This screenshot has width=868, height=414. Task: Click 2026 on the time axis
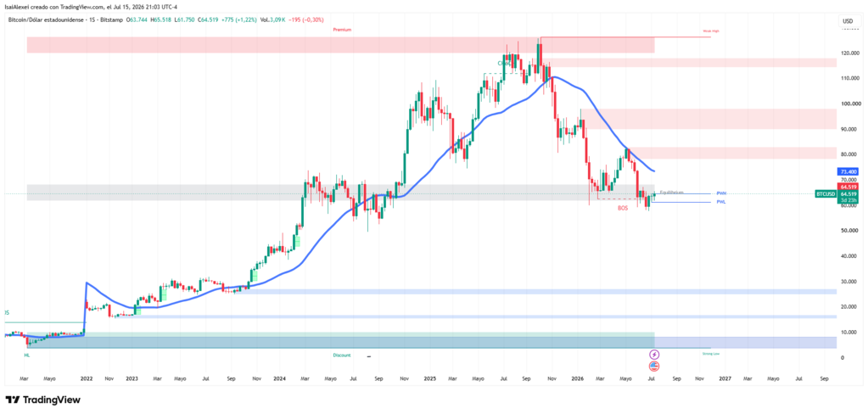[578, 378]
